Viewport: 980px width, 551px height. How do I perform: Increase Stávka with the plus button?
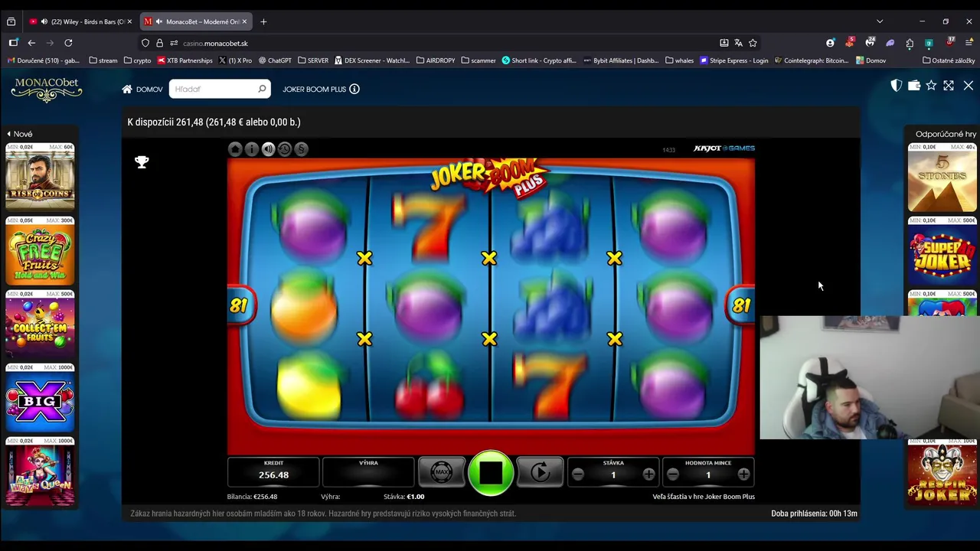point(648,475)
